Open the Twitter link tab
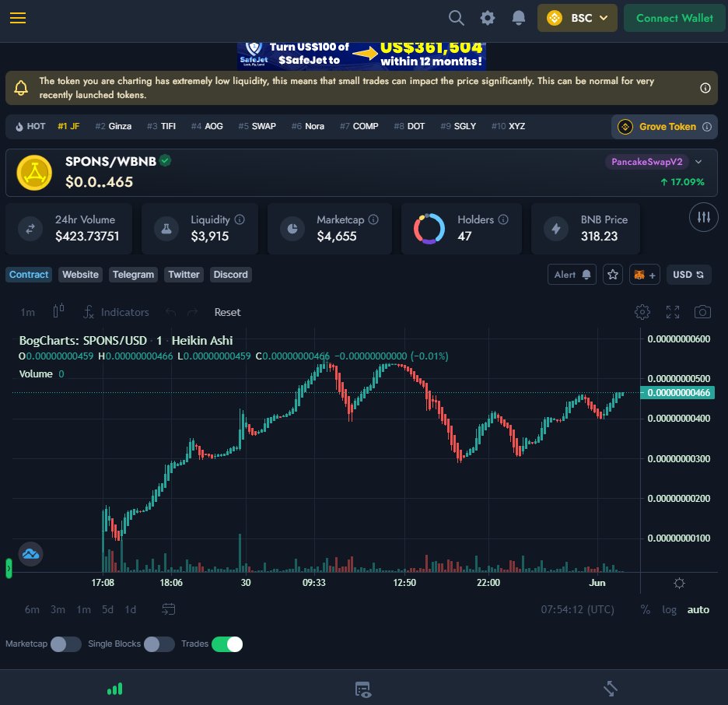Image resolution: width=728 pixels, height=705 pixels. point(184,275)
